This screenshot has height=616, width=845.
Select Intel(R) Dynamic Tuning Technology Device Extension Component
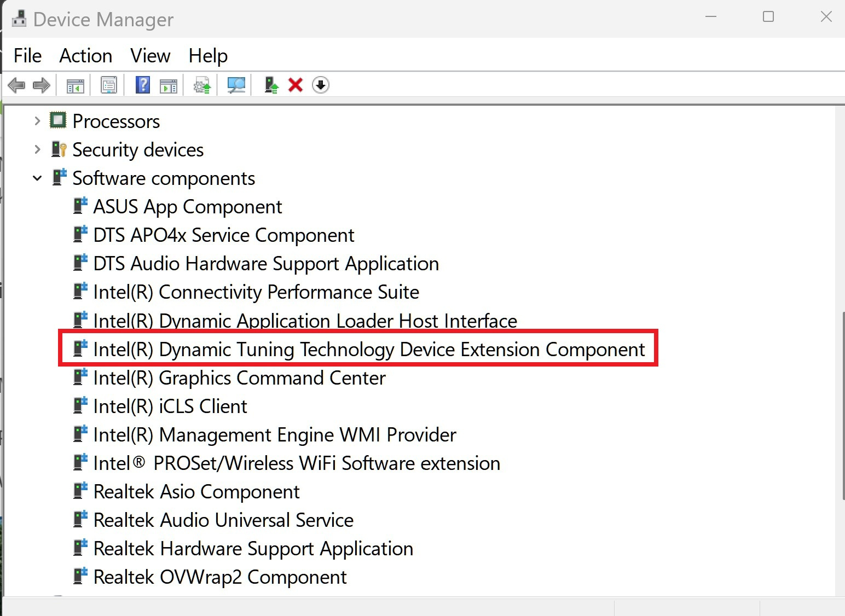coord(369,349)
